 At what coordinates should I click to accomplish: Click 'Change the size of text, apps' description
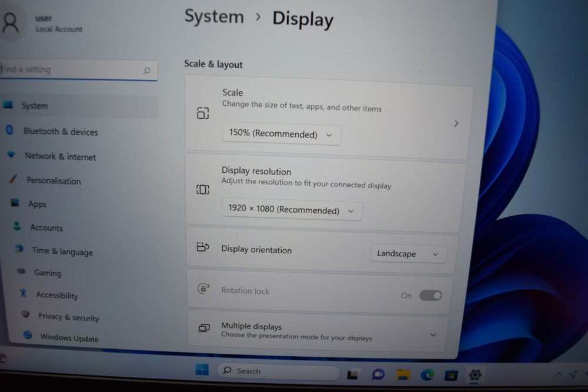pos(302,106)
